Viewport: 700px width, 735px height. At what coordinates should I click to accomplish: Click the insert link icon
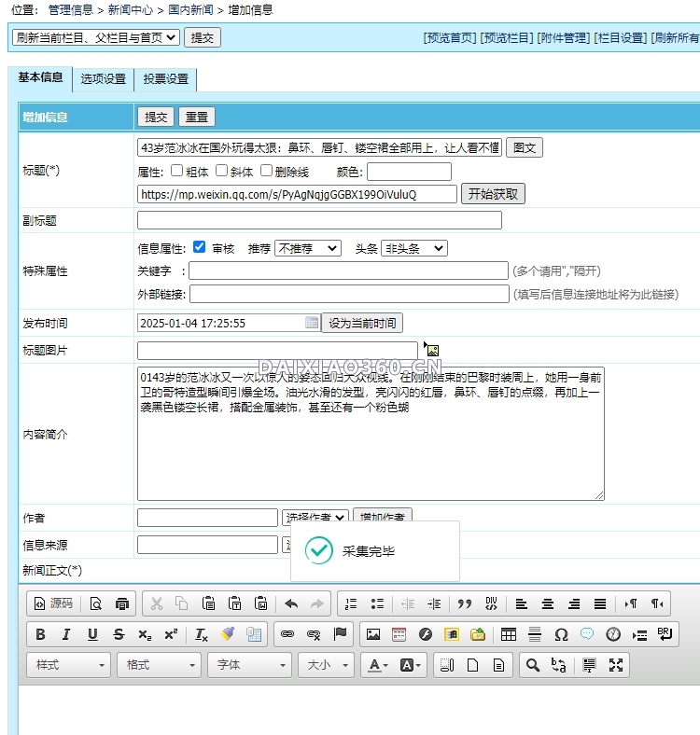(287, 634)
